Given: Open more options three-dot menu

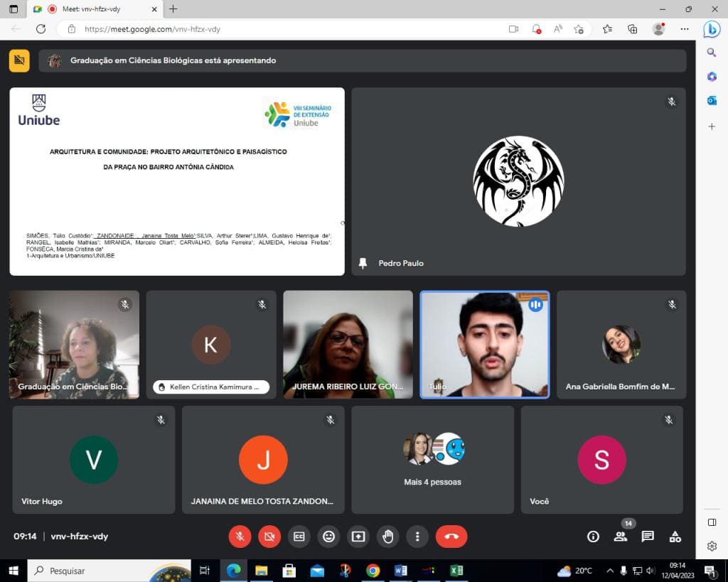Looking at the screenshot, I should pyautogui.click(x=417, y=537).
